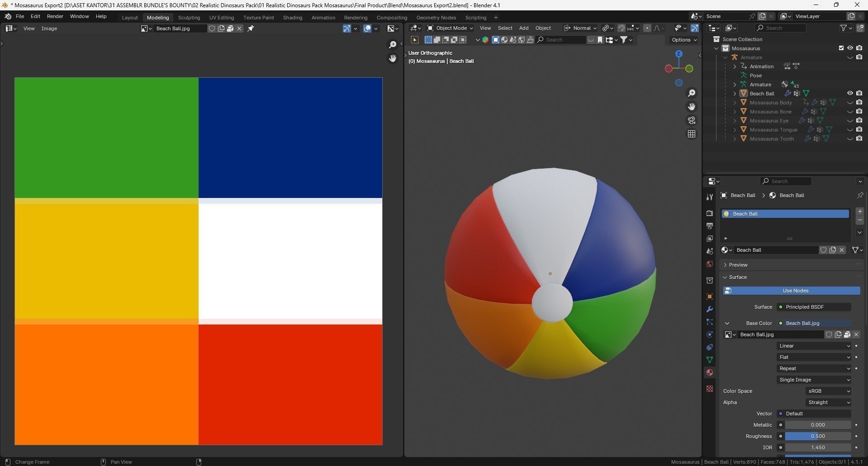
Task: Open the Repeat extension dropdown
Action: click(814, 368)
